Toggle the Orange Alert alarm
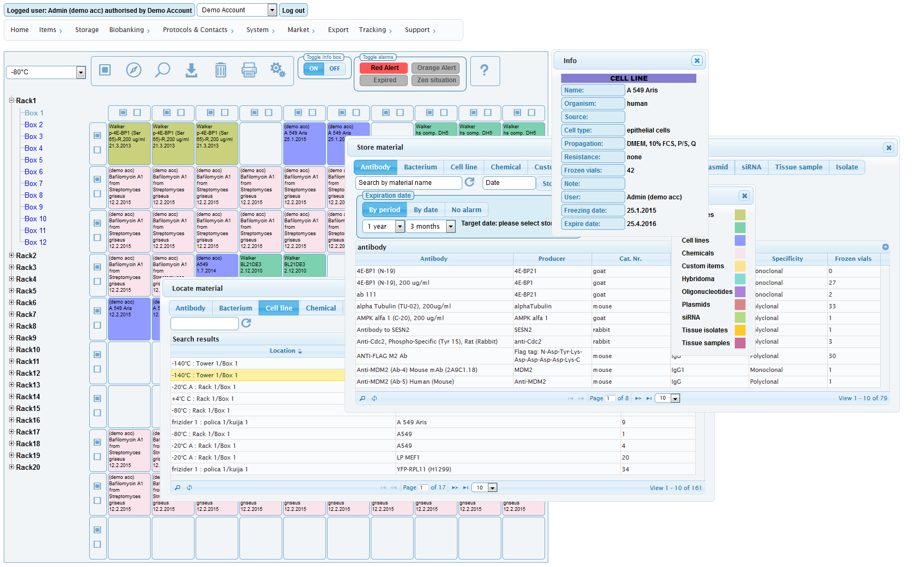Viewport: 924px width, 567px height. click(x=436, y=68)
